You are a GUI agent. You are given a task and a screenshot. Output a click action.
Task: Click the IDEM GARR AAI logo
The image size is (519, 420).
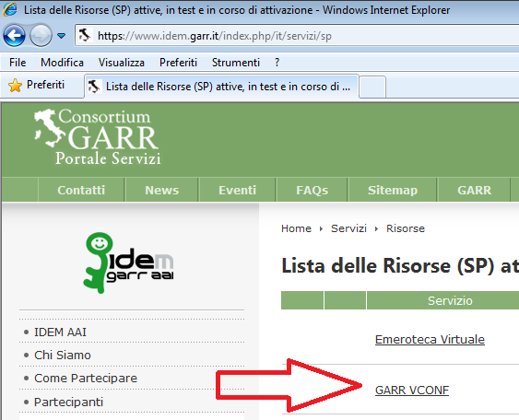pyautogui.click(x=128, y=262)
